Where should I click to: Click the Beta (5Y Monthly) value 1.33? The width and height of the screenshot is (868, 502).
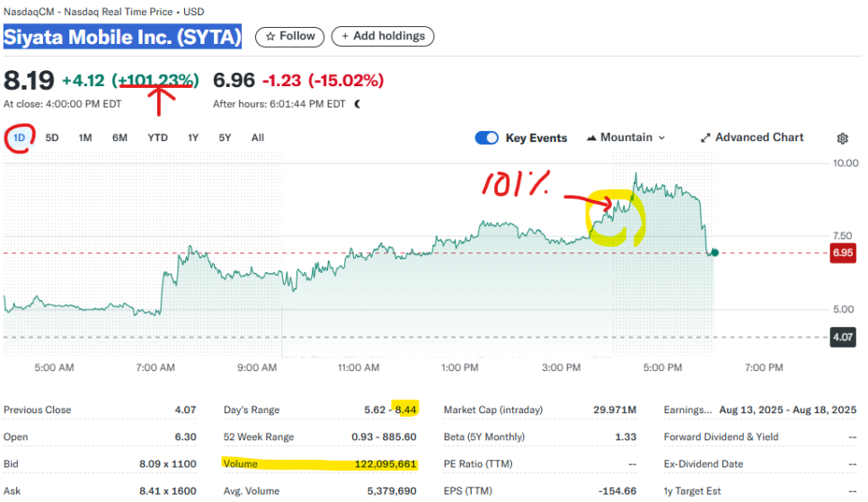625,437
